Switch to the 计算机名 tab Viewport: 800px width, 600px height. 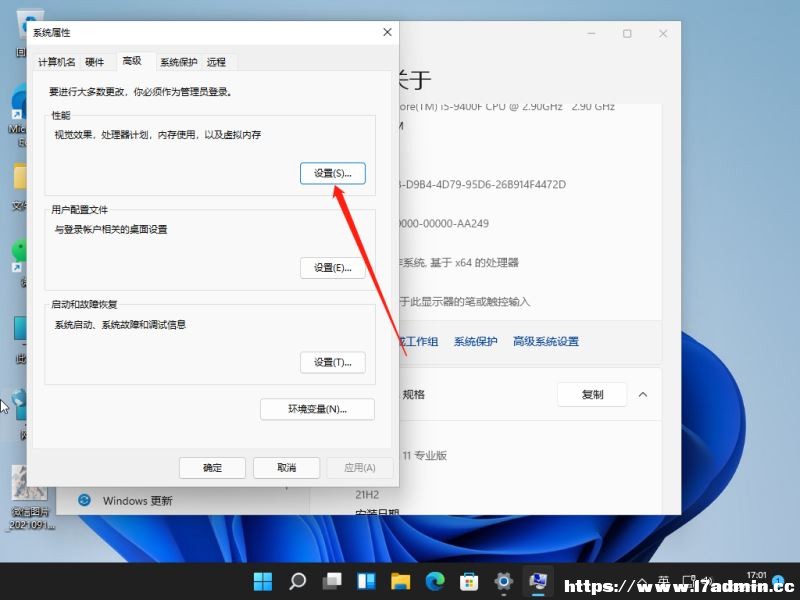[57, 62]
